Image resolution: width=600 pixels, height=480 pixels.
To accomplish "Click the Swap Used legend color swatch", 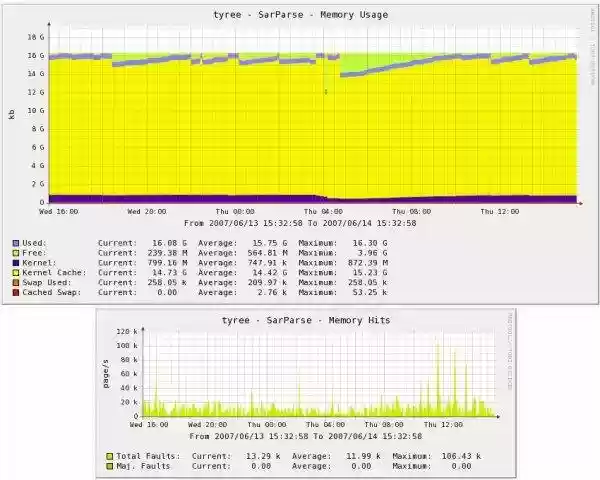I will click(x=16, y=283).
